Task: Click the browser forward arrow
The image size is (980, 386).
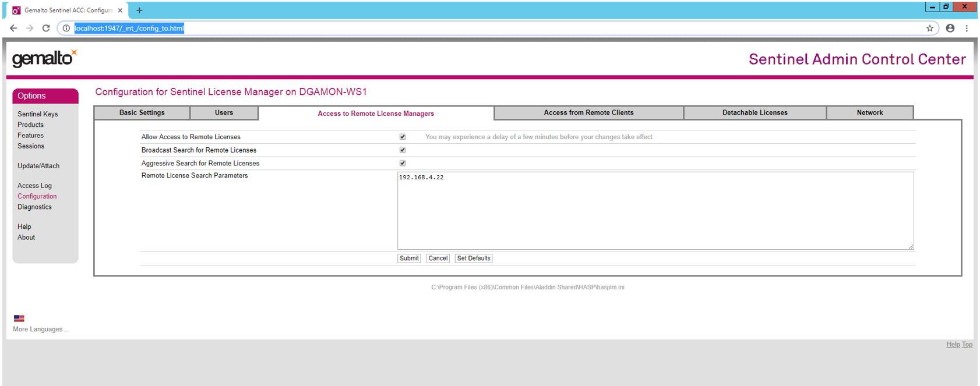Action: pos(30,28)
